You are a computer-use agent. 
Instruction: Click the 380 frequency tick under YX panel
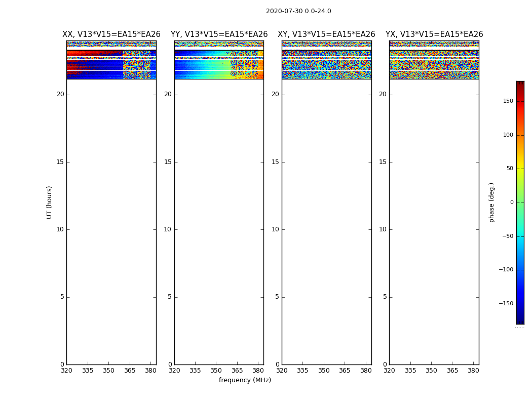(473, 370)
